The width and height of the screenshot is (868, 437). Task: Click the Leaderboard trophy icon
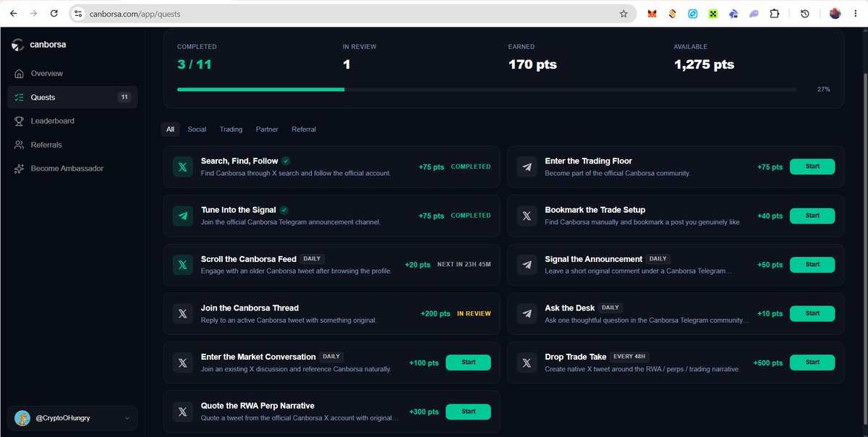19,121
